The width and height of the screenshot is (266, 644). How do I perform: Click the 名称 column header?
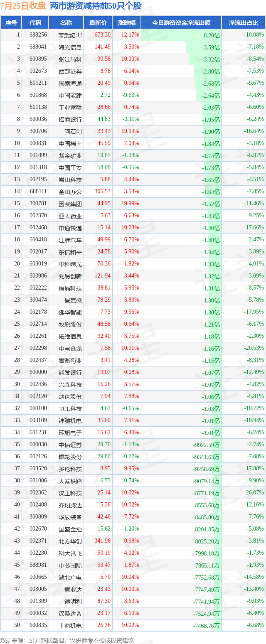66,23
